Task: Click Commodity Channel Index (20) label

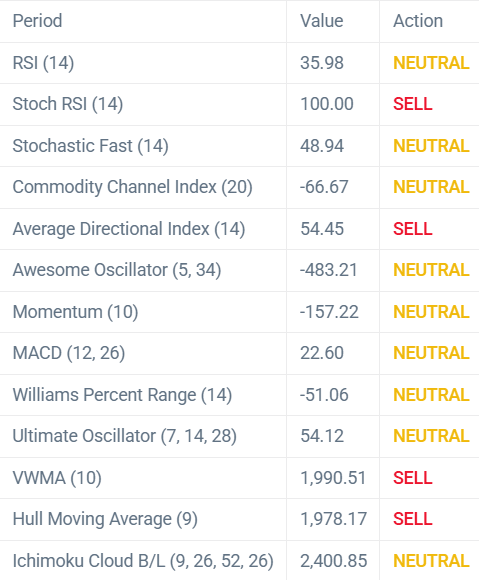Action: (132, 187)
